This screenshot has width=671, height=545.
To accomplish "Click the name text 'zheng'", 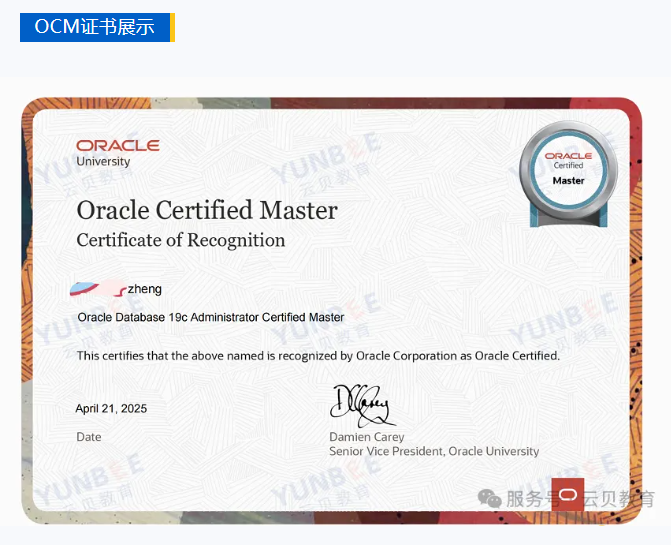I will tap(145, 289).
